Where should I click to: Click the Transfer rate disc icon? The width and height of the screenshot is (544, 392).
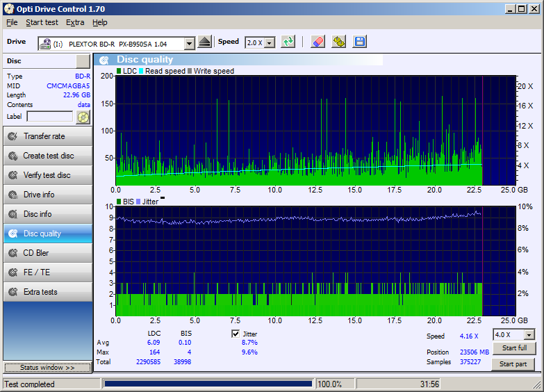coord(13,136)
